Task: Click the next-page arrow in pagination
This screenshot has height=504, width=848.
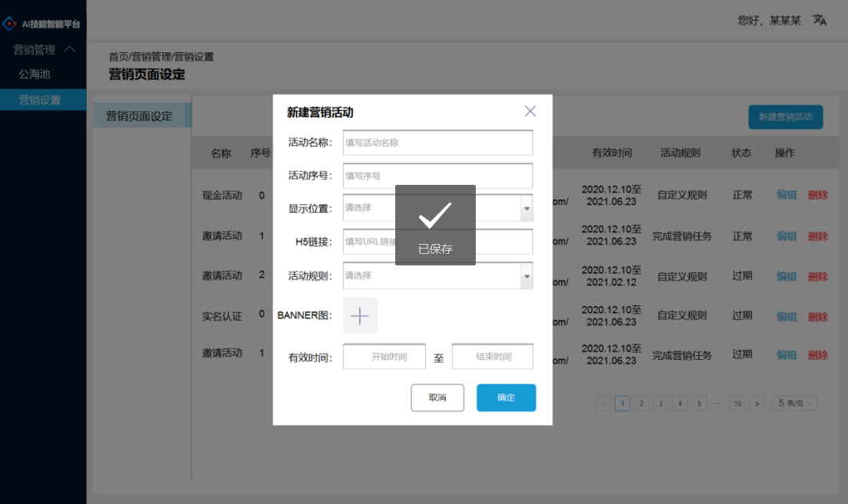Action: point(757,403)
